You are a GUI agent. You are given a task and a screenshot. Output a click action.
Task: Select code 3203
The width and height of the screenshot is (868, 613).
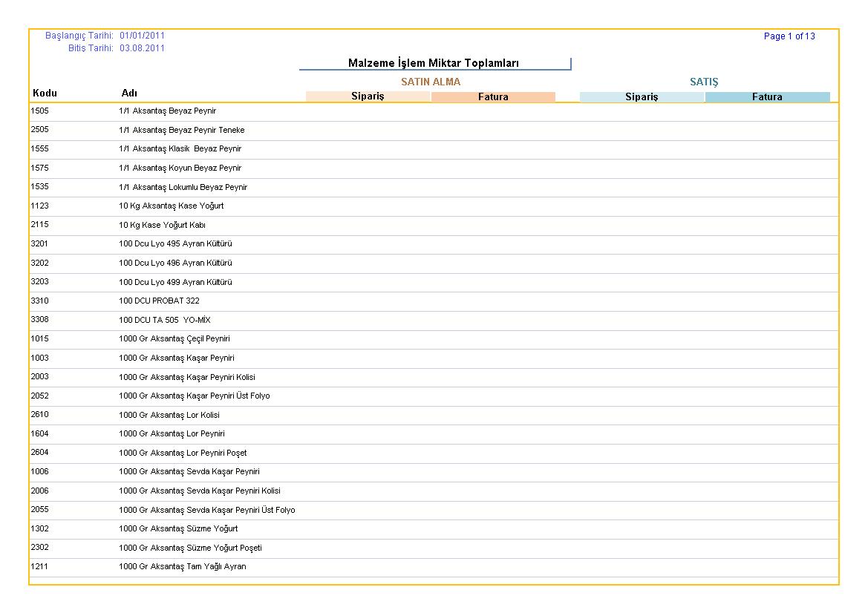tap(40, 281)
